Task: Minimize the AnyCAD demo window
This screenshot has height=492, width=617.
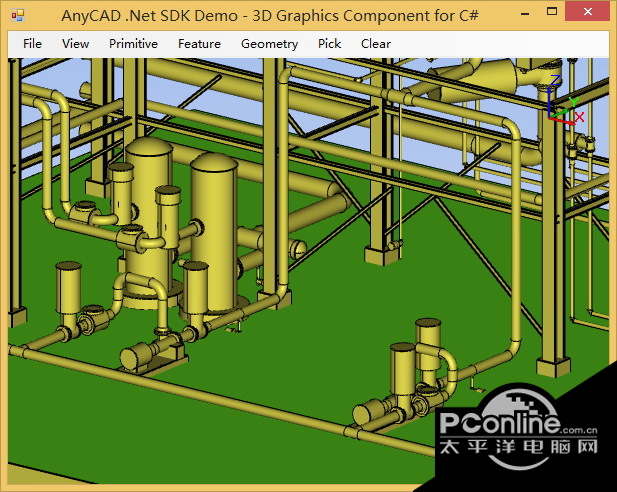Action: 525,13
